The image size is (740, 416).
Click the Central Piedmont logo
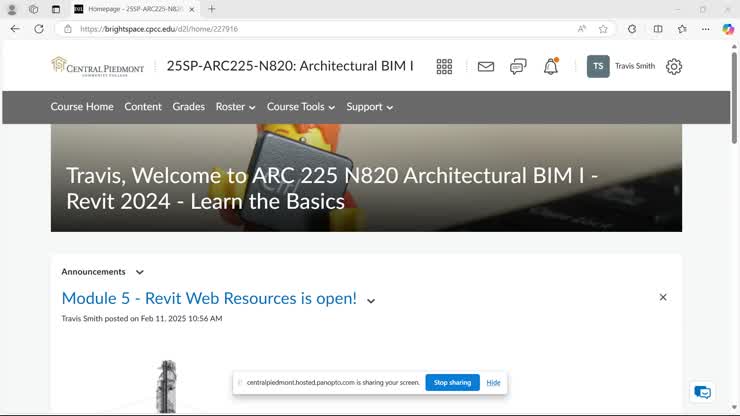pos(97,67)
